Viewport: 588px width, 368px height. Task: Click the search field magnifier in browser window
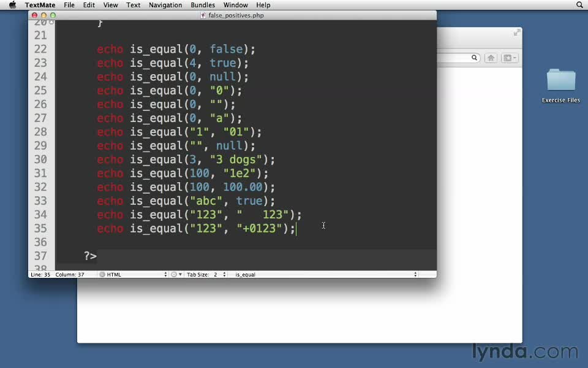[x=474, y=58]
